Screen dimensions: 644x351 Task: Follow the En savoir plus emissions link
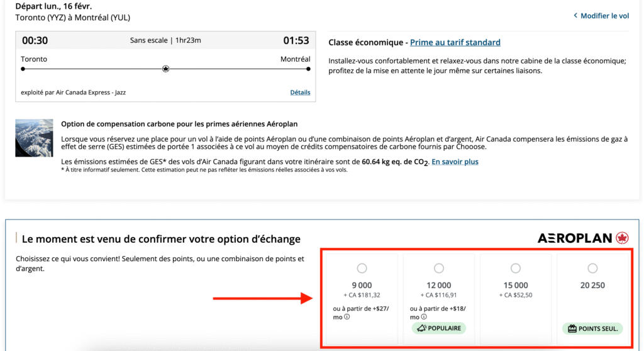pos(455,162)
